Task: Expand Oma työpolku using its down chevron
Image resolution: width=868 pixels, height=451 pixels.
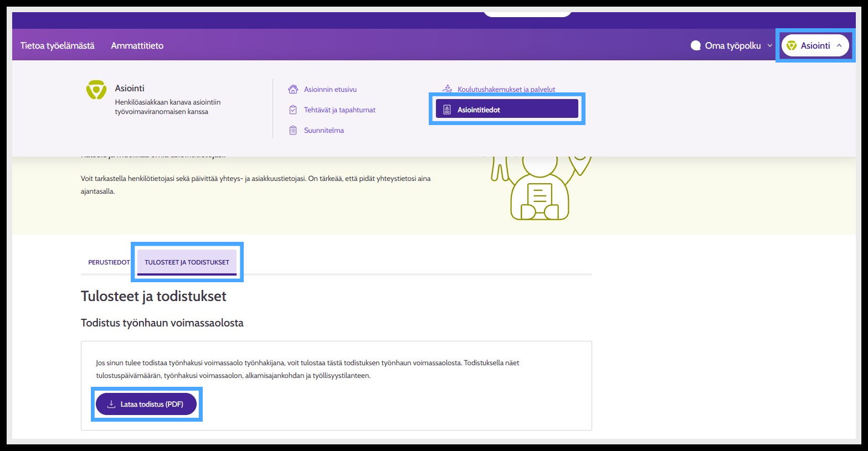Action: 769,45
